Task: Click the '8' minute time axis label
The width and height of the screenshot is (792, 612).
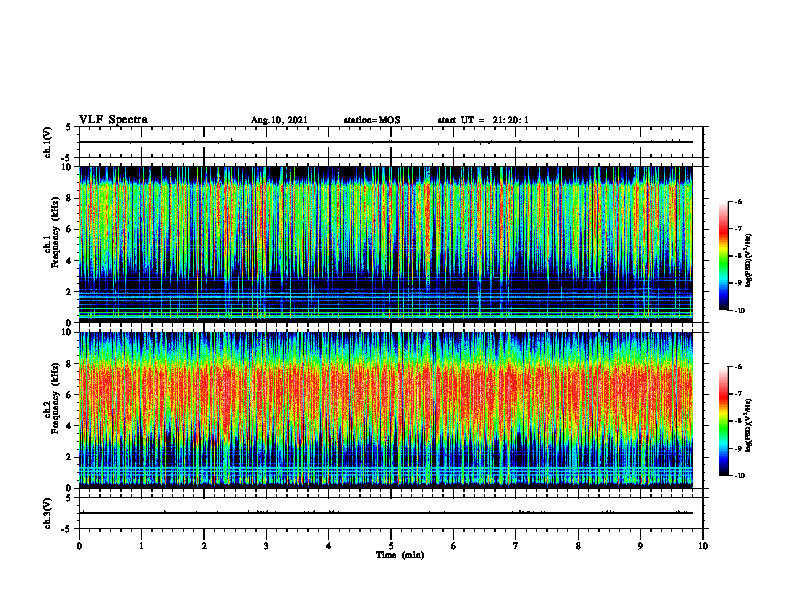Action: click(578, 546)
